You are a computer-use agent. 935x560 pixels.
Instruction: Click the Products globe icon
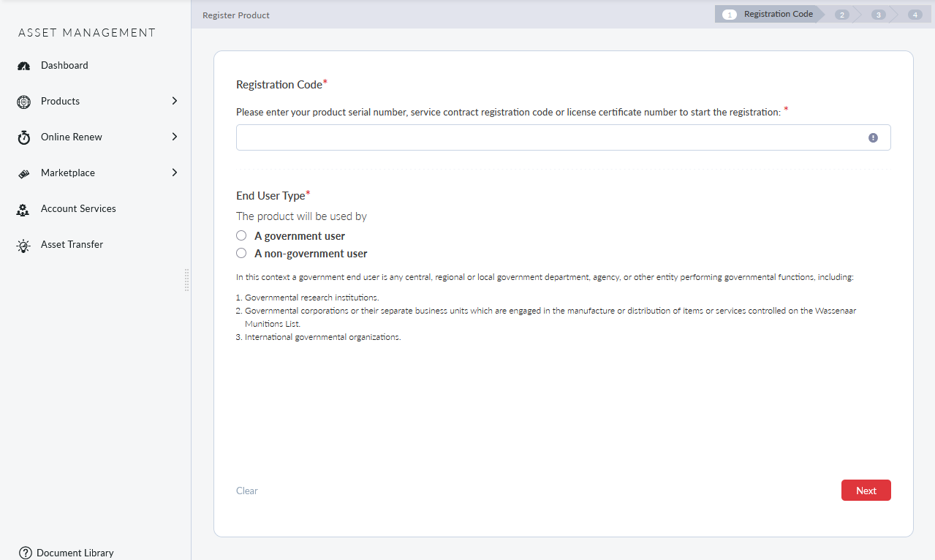23,102
